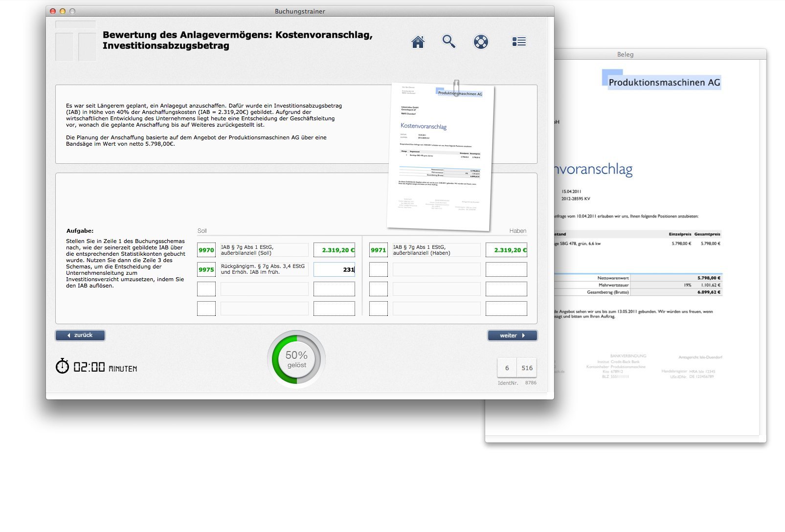Image resolution: width=785 pixels, height=532 pixels.
Task: Open the Kostenvoranschlag document thumbnail
Action: point(440,156)
